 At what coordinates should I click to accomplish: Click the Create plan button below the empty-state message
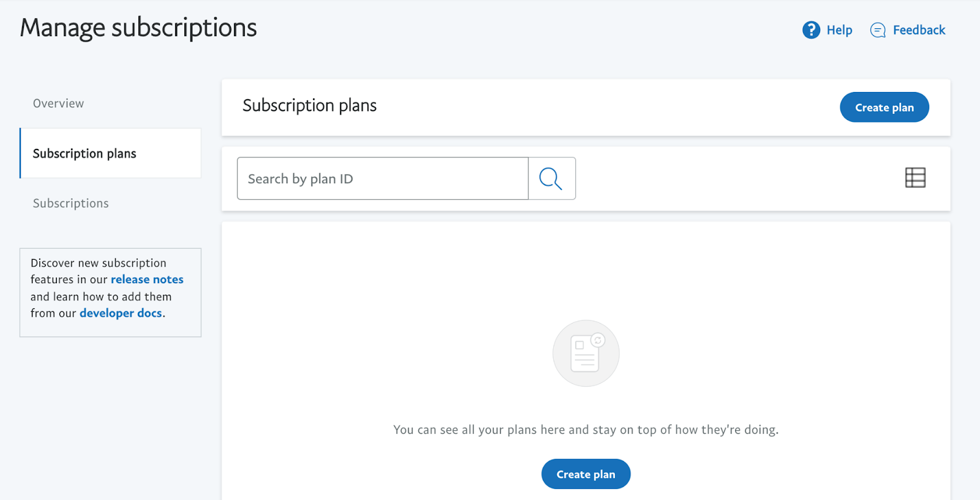tap(586, 474)
